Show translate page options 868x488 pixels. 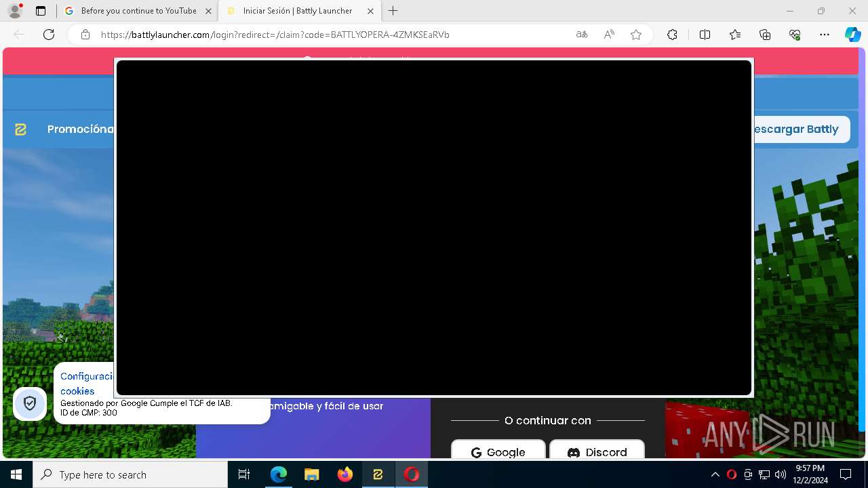click(x=582, y=35)
